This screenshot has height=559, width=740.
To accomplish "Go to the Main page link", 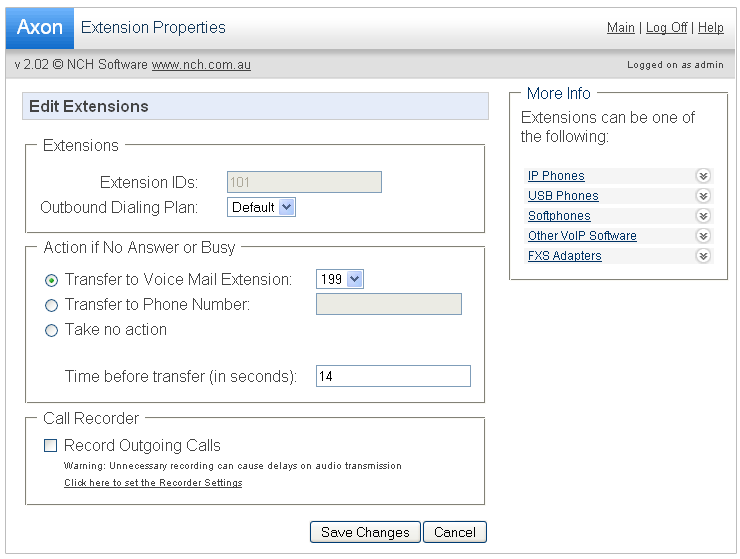I will pos(620,28).
